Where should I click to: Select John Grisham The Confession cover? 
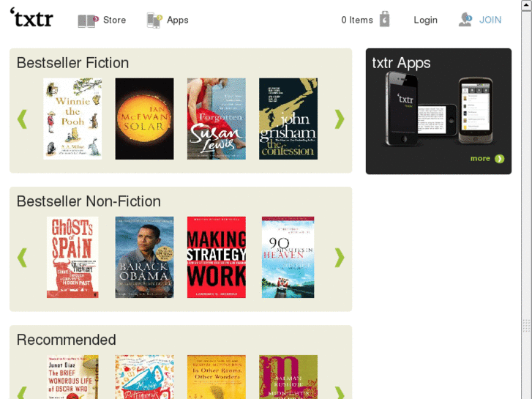(288, 119)
